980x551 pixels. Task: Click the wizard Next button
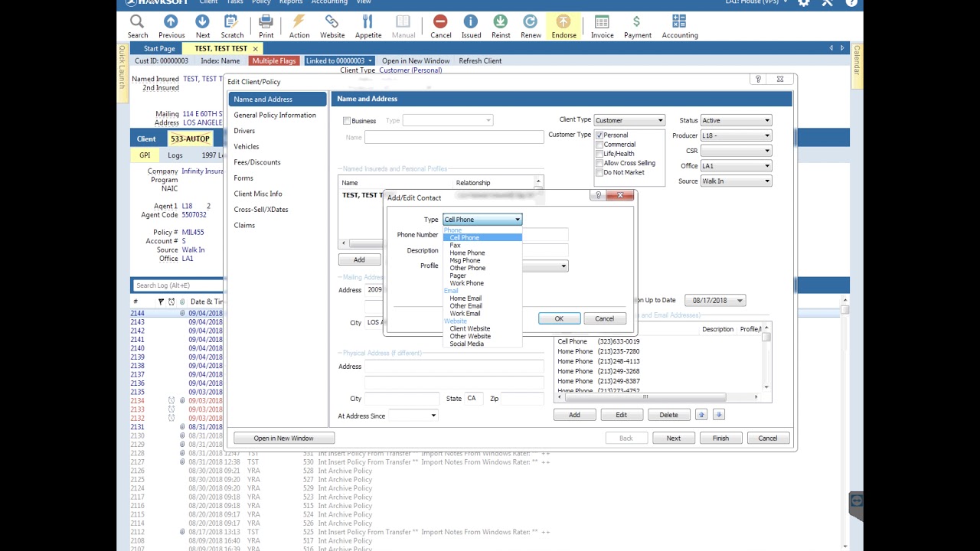(x=673, y=439)
